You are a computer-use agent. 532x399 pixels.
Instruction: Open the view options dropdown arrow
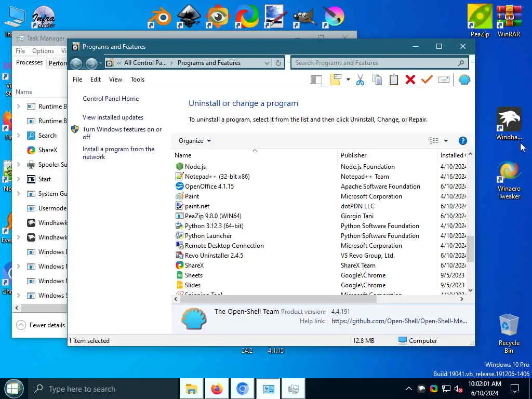[446, 141]
